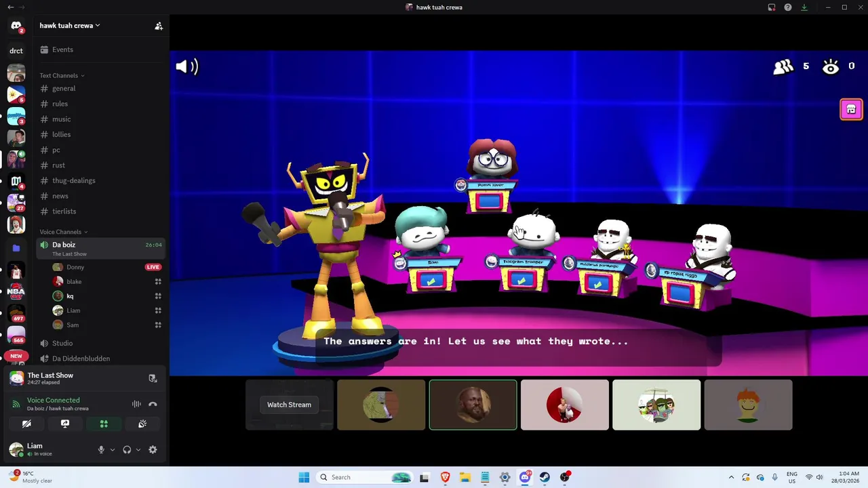868x488 pixels.
Task: View the participants count icon
Action: click(x=783, y=66)
